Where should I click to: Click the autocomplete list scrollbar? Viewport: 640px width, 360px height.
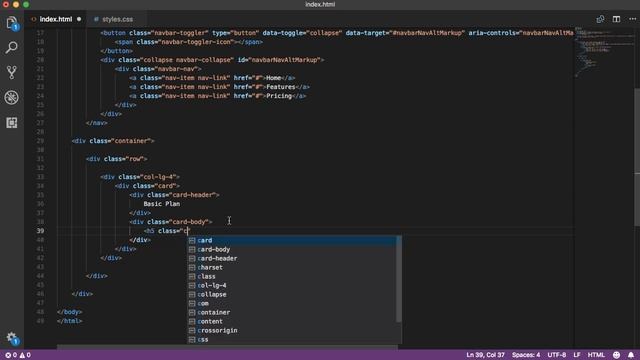pyautogui.click(x=399, y=279)
